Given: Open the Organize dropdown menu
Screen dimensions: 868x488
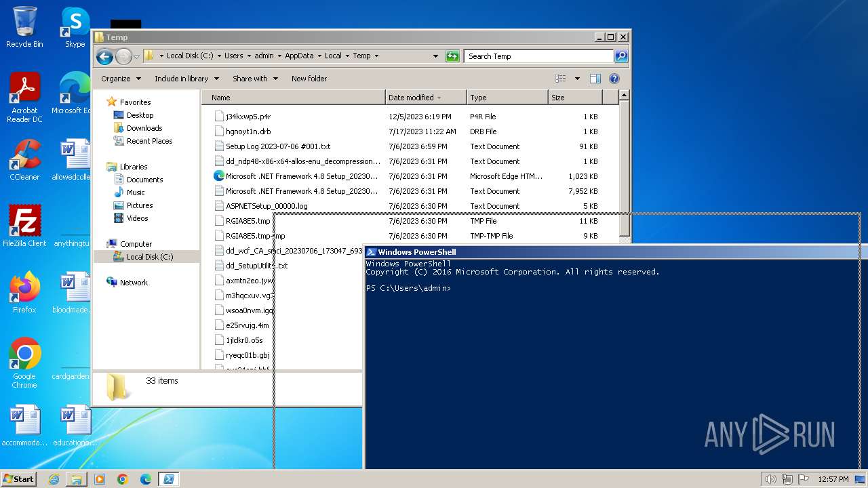Looking at the screenshot, I should point(121,79).
